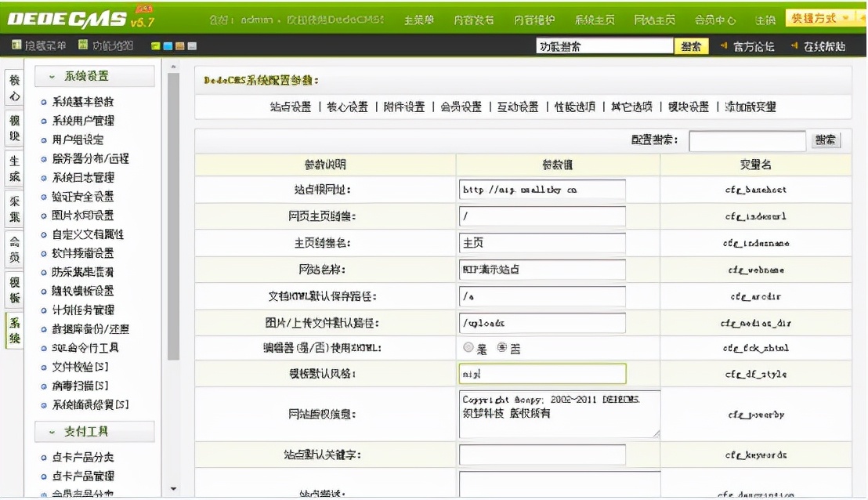Open 网站主页 from the top menu

tap(655, 20)
